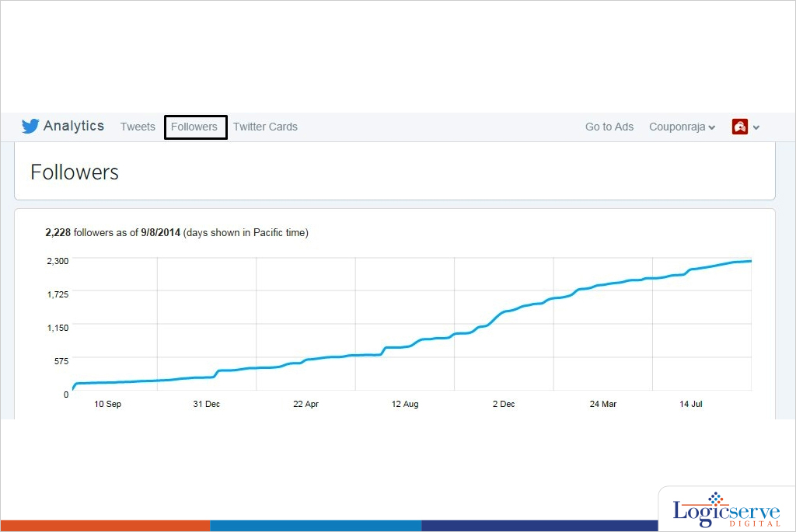796x532 pixels.
Task: Switch to the Followers tab
Action: (194, 127)
